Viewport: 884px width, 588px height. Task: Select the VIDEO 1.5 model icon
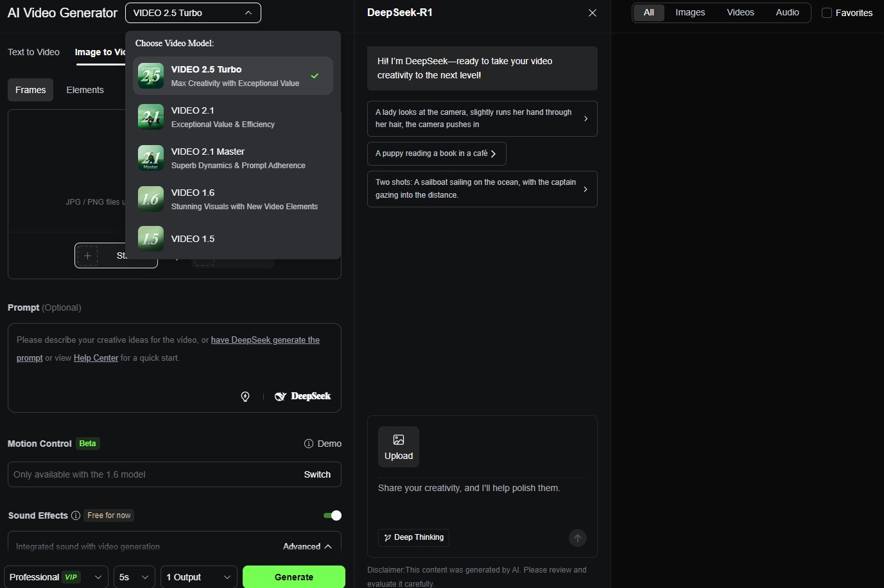(151, 239)
